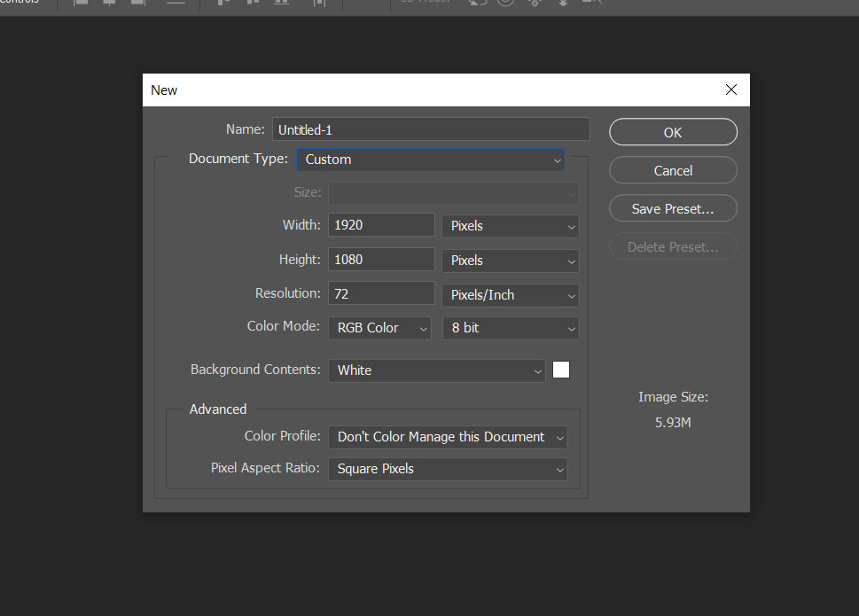Click the OK button
The image size is (859, 616).
tap(672, 131)
